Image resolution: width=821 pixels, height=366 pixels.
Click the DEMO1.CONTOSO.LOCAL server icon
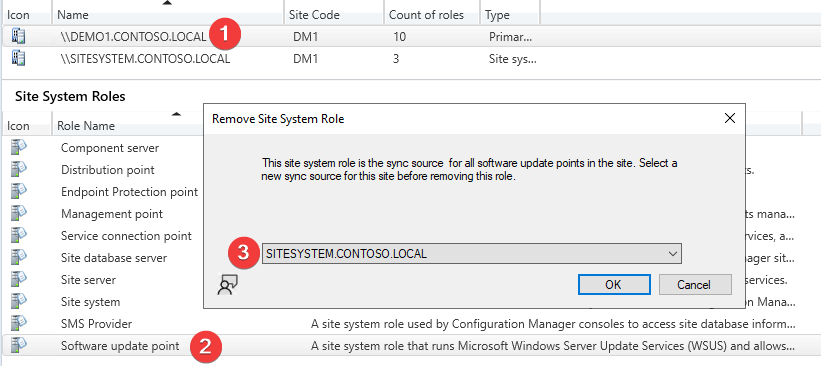coord(18,36)
